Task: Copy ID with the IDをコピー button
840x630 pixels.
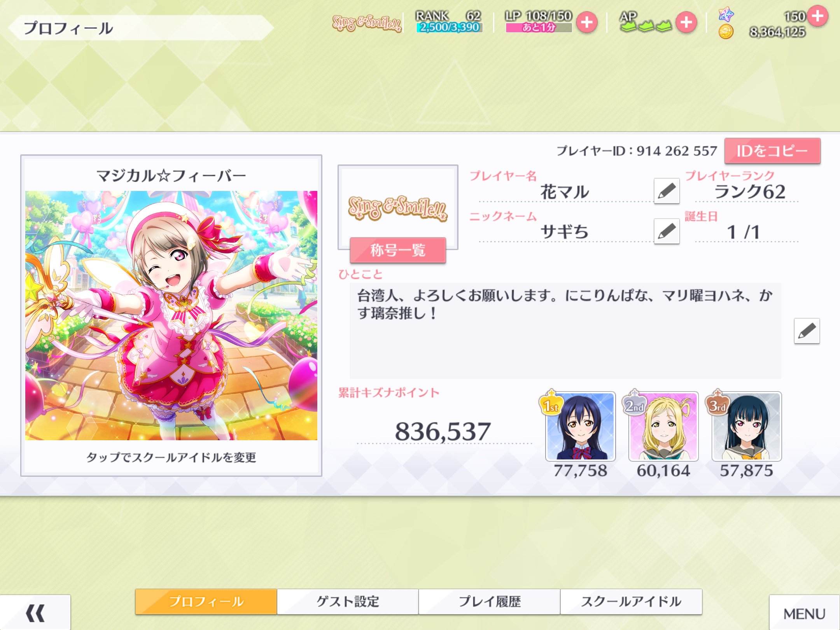Action: (x=772, y=151)
